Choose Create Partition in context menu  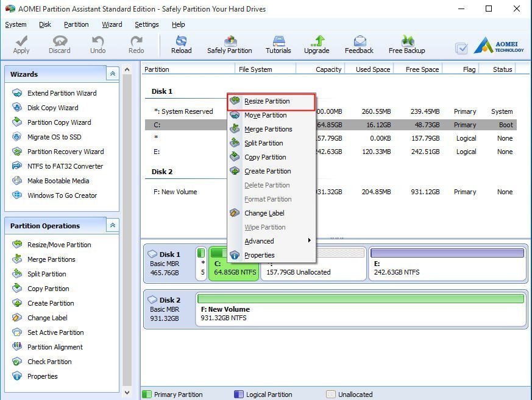[x=271, y=171]
